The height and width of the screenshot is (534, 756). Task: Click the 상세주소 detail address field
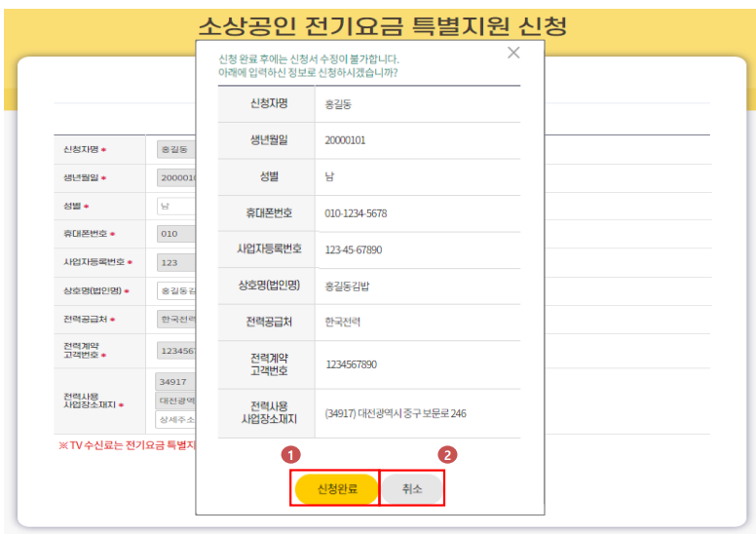(x=175, y=420)
